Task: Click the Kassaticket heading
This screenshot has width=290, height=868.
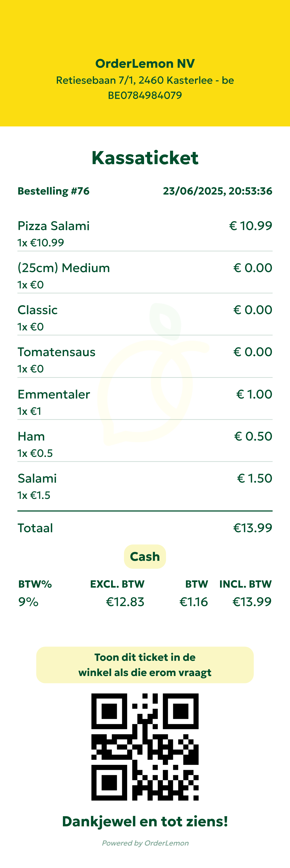Action: pyautogui.click(x=145, y=158)
